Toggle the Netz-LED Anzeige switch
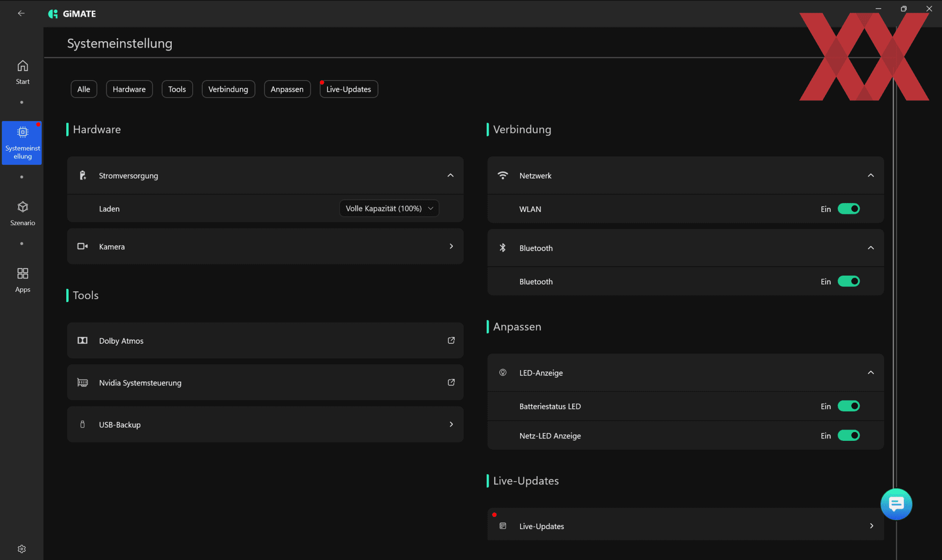 point(848,435)
